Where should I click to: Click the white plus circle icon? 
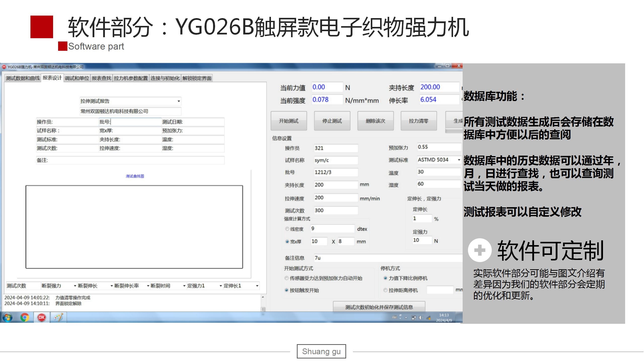[479, 250]
